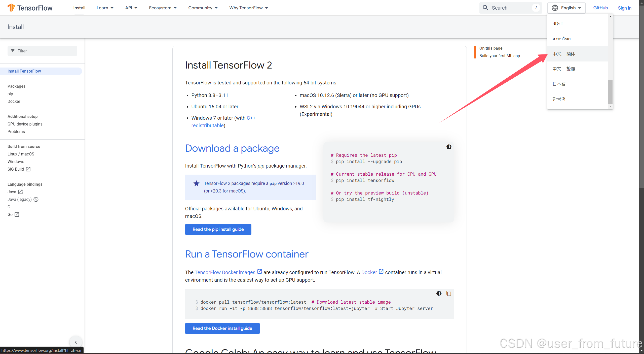Open the Why TensorFlow dropdown
Screen dimensions: 644x354
tap(248, 8)
